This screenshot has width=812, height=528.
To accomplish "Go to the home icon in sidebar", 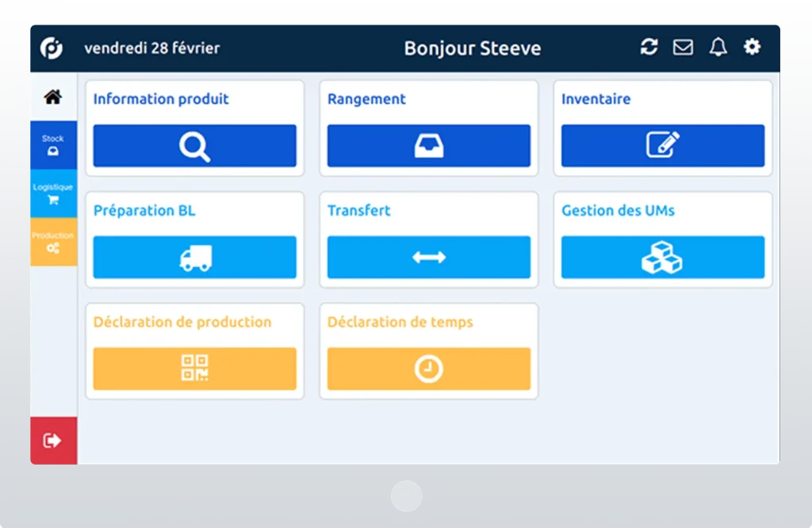I will [53, 97].
